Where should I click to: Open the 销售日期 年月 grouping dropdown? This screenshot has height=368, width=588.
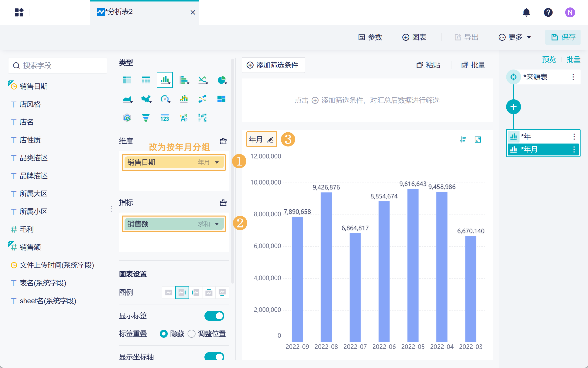pyautogui.click(x=217, y=162)
